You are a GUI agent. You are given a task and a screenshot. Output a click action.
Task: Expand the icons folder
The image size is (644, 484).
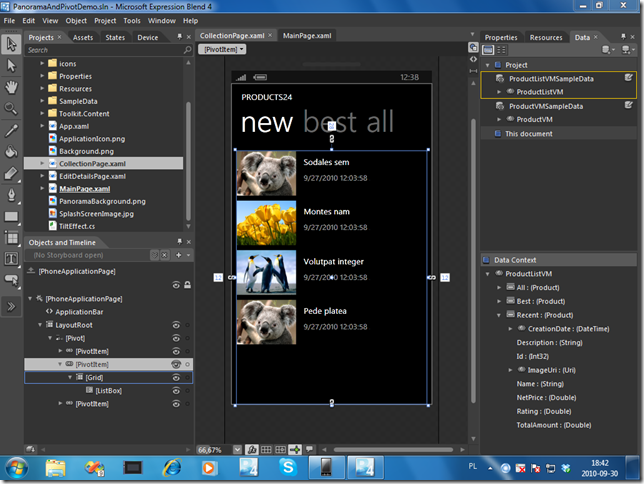tap(42, 63)
